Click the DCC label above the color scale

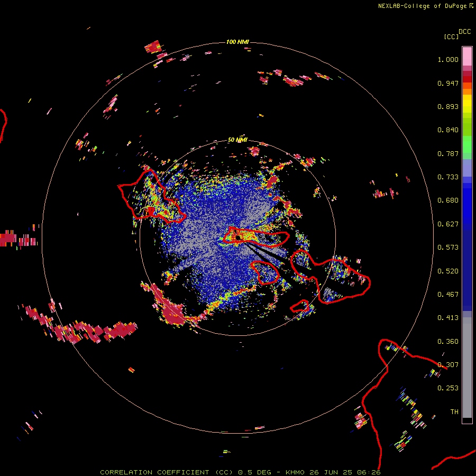[464, 32]
